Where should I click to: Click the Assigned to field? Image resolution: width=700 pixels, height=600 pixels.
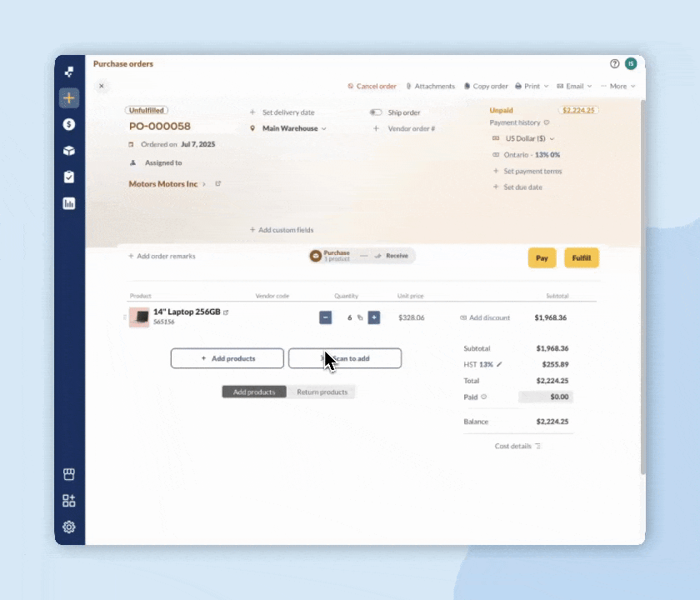coord(156,163)
